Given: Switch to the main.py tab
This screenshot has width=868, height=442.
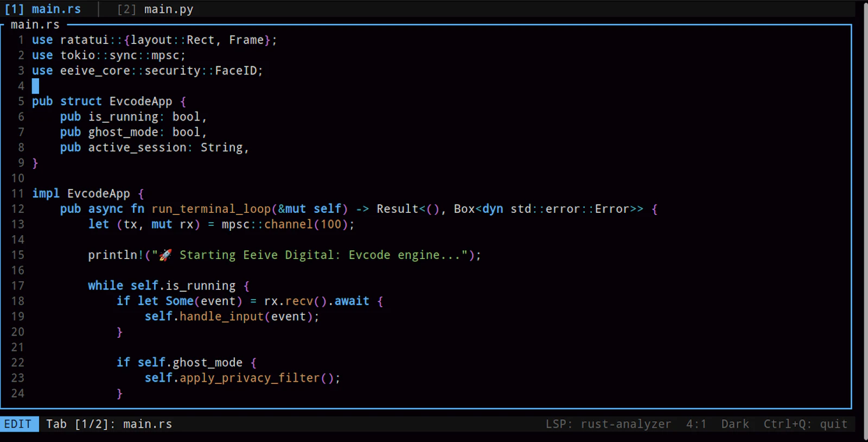Looking at the screenshot, I should 155,9.
